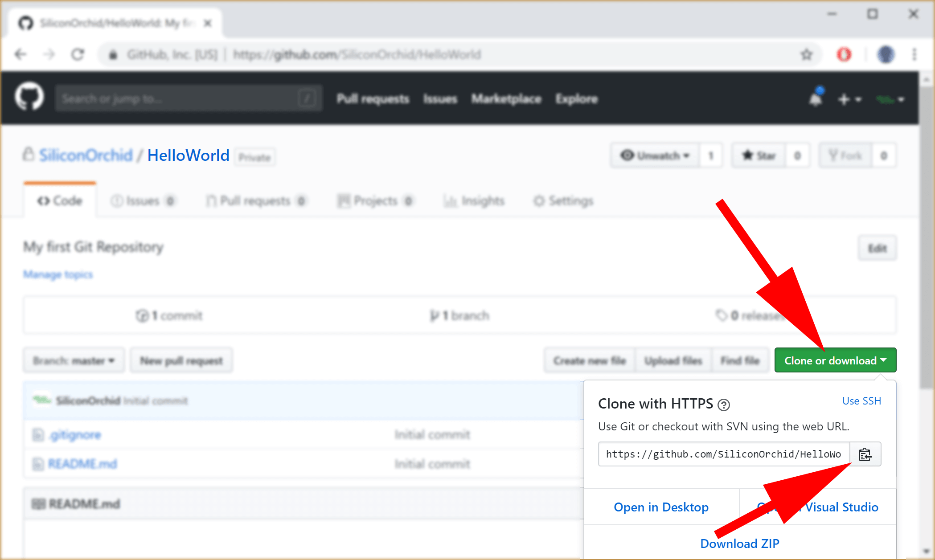Click the copy URL to clipboard icon
Screen dimensions: 935x560
coord(865,454)
